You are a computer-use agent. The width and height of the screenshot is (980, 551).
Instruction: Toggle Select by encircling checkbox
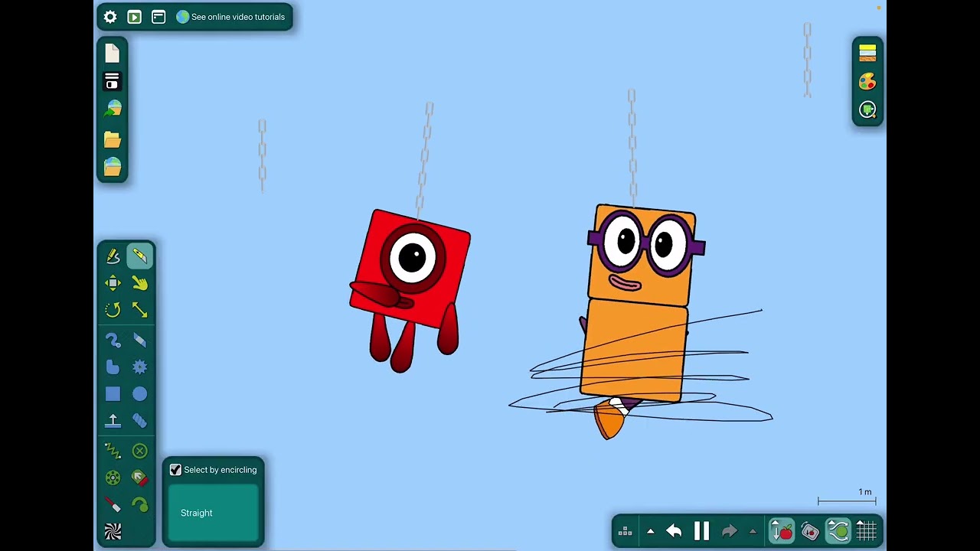(x=175, y=470)
